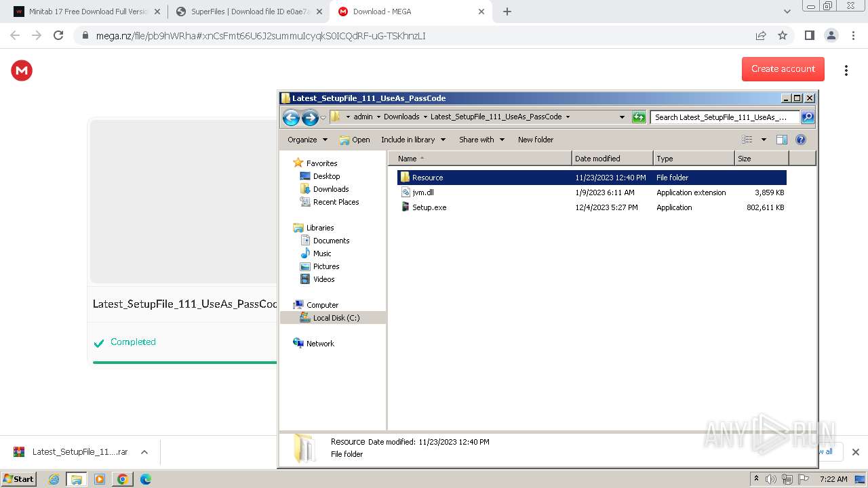Switch to the SuperFiles download tab

[250, 12]
